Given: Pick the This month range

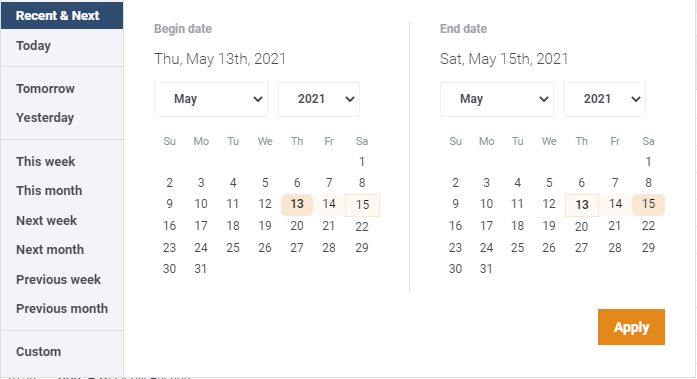Looking at the screenshot, I should pos(49,191).
